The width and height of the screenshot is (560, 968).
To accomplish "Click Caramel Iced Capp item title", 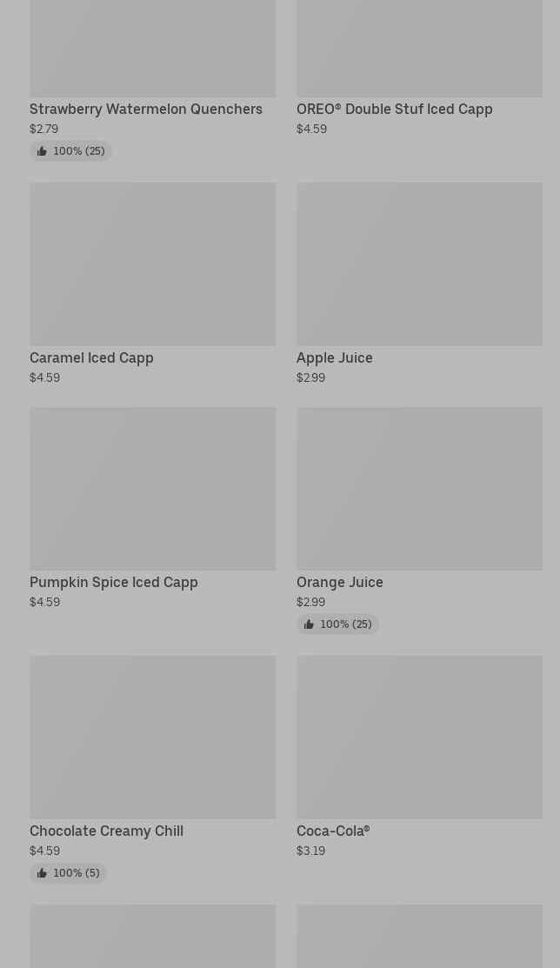I will 91,357.
